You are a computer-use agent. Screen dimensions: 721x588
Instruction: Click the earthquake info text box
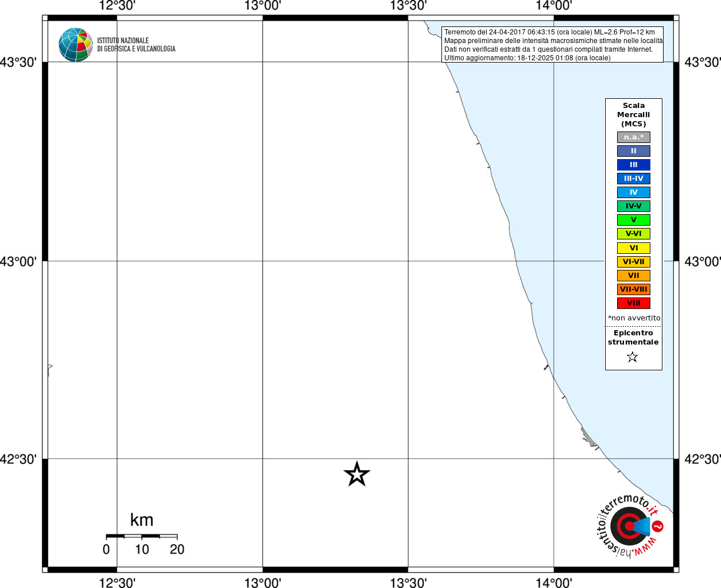(x=552, y=45)
